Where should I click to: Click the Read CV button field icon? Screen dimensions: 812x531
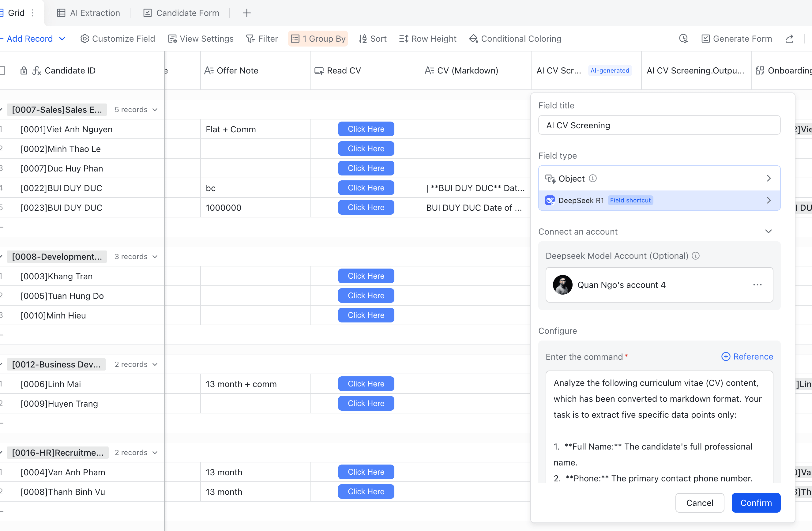319,71
